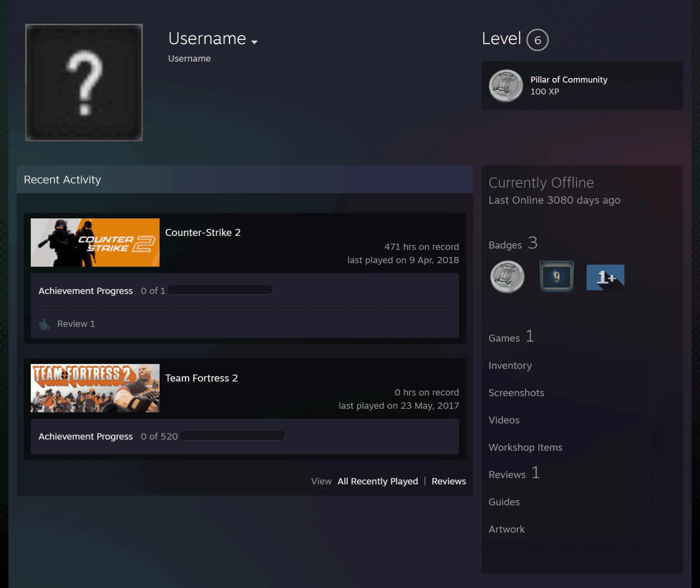This screenshot has height=588, width=700.
Task: Click the Counter-Strike 2 achievement progress bar
Action: click(220, 290)
